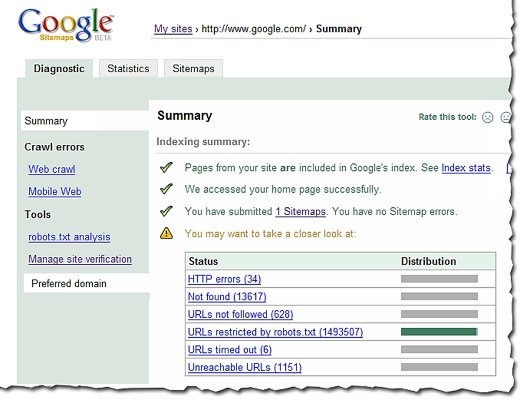Click the yellow warning triangle icon
Image resolution: width=520 pixels, height=400 pixels.
pos(166,233)
